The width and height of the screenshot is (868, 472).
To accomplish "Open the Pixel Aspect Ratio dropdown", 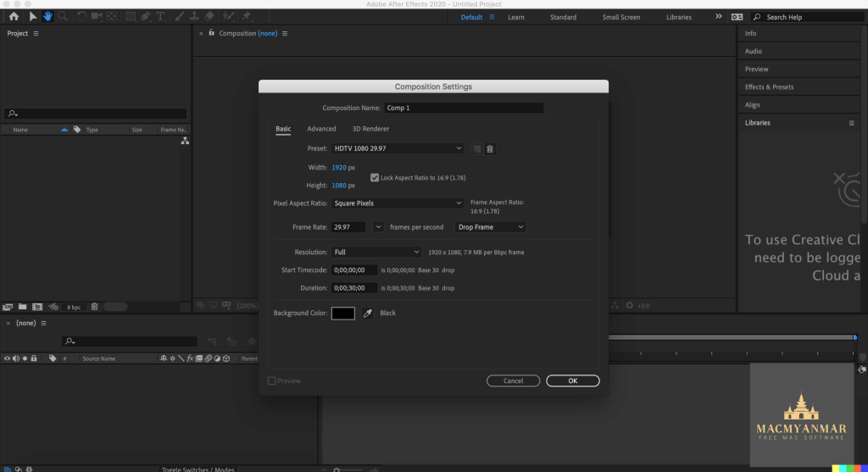I will (398, 203).
